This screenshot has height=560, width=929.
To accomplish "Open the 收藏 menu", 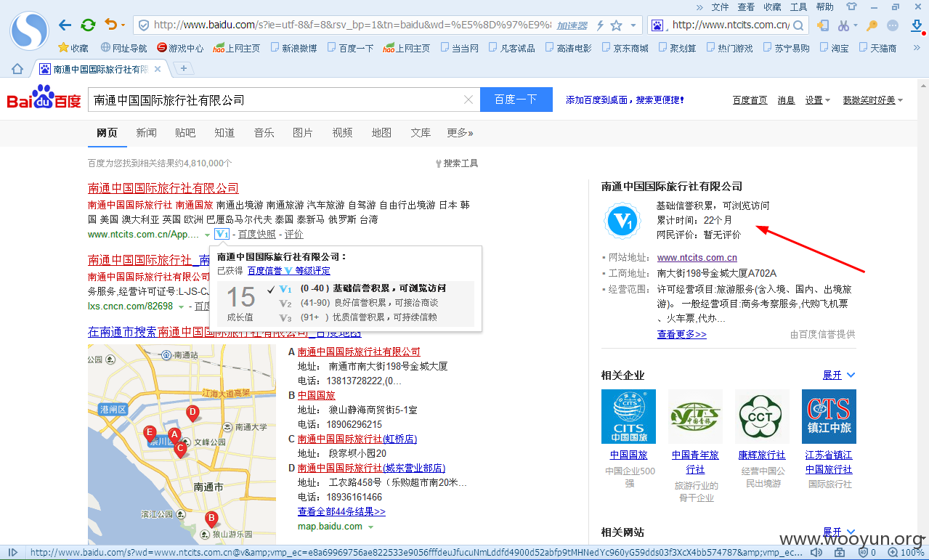I will pyautogui.click(x=772, y=7).
